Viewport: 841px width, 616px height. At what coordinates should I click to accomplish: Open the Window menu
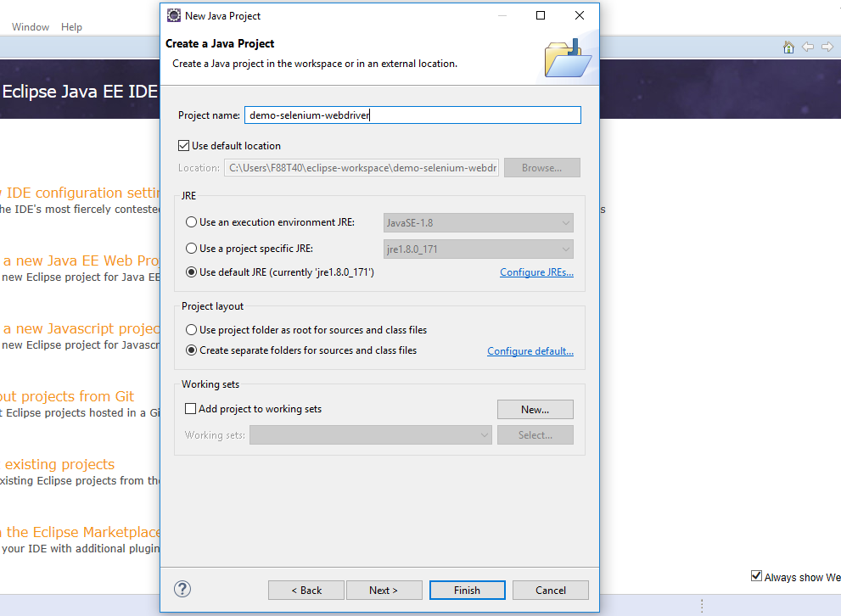pyautogui.click(x=31, y=27)
